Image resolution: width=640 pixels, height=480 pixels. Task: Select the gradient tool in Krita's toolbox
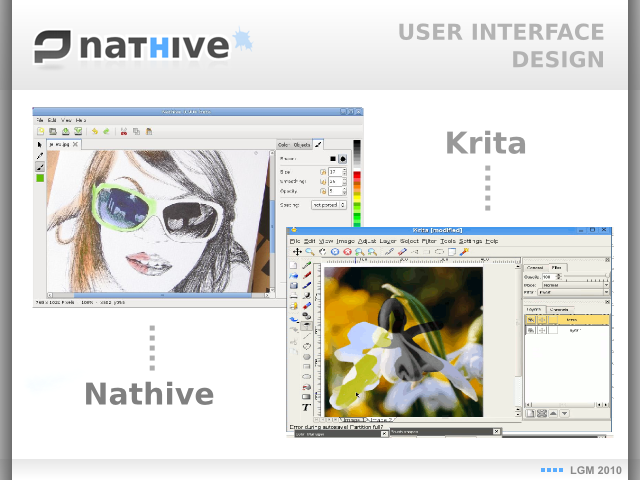pos(307,397)
